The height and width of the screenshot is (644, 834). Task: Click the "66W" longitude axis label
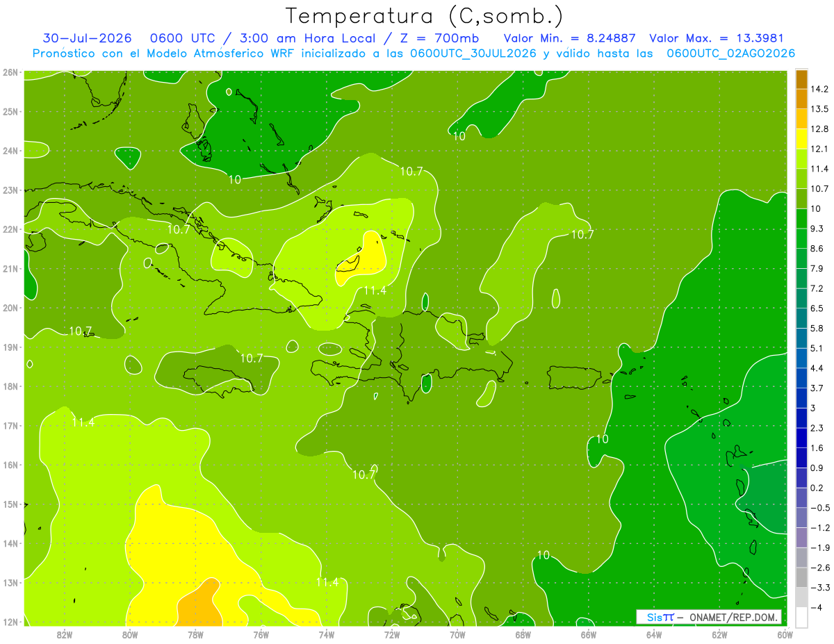pos(589,634)
